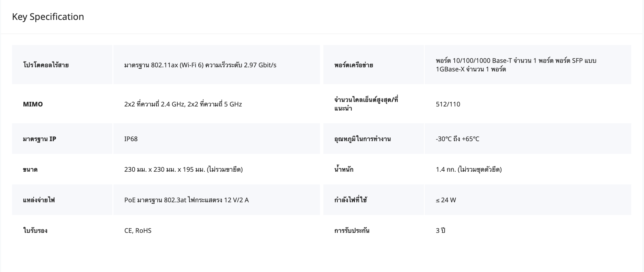
Task: Click the อุณหภูมิในการทำงาน label
Action: 362,139
